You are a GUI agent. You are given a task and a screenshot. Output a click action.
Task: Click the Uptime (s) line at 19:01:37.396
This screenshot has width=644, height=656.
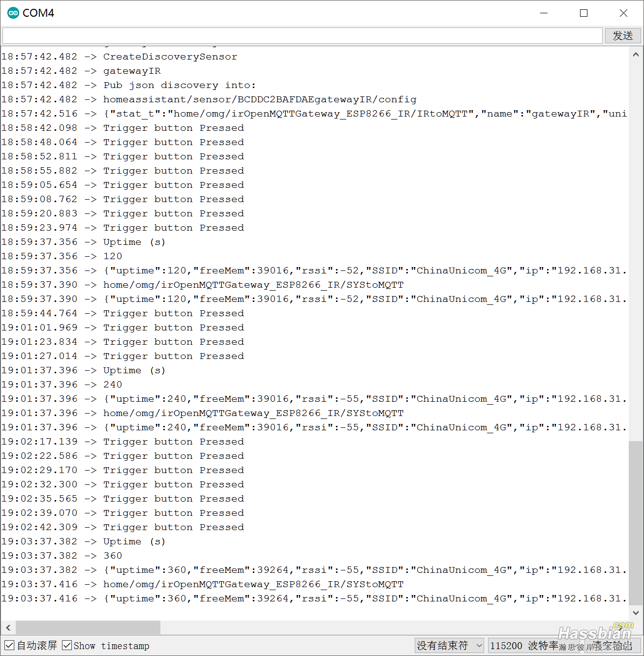[x=83, y=370]
